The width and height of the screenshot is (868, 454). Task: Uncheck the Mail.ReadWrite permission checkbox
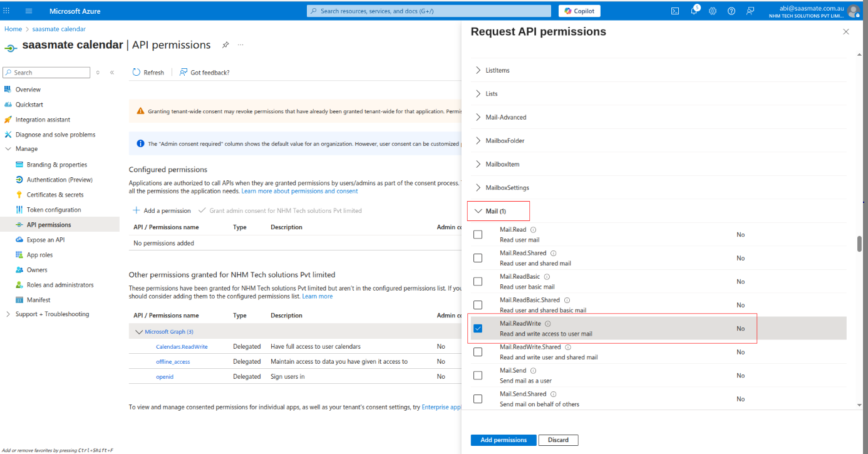(478, 329)
